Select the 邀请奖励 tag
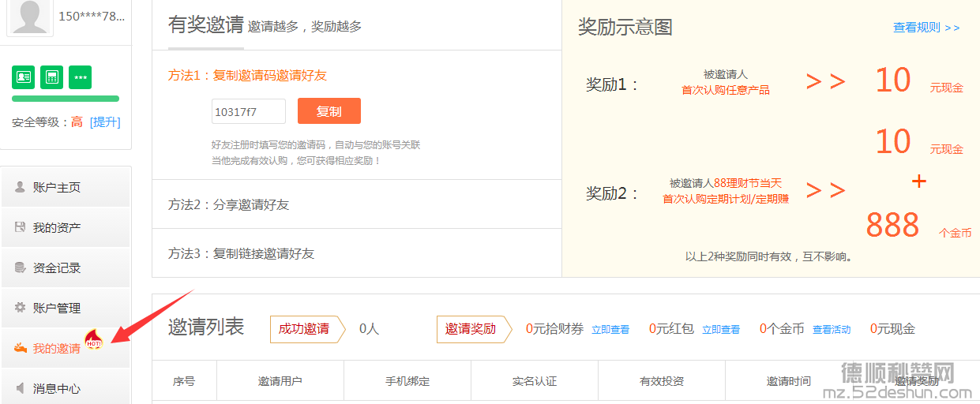980x404 pixels. [475, 329]
